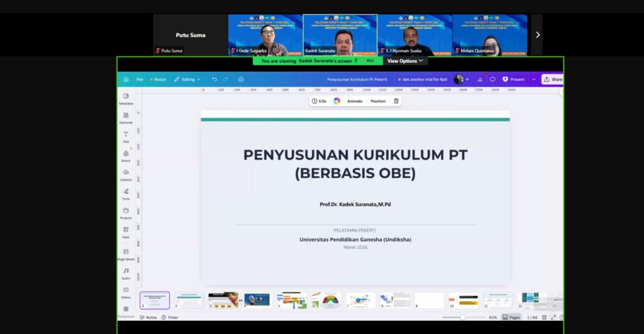This screenshot has width=644, height=334.
Task: Click the Canva home icon
Action: point(126,79)
